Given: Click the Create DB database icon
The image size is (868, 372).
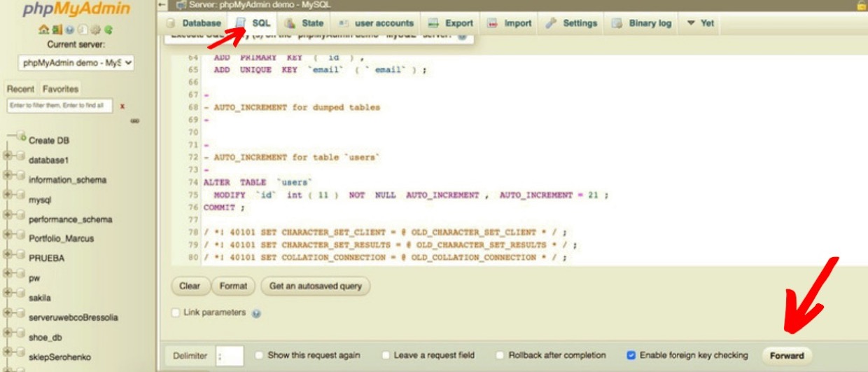Looking at the screenshot, I should pyautogui.click(x=20, y=137).
